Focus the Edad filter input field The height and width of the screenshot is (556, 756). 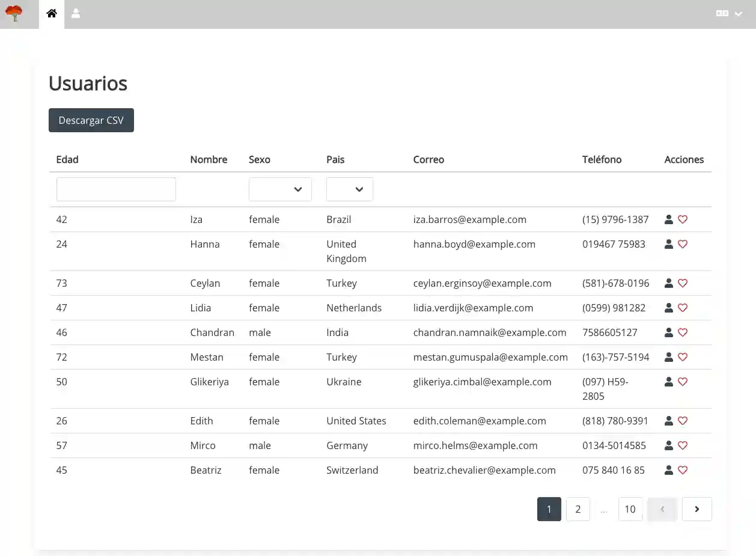click(116, 189)
